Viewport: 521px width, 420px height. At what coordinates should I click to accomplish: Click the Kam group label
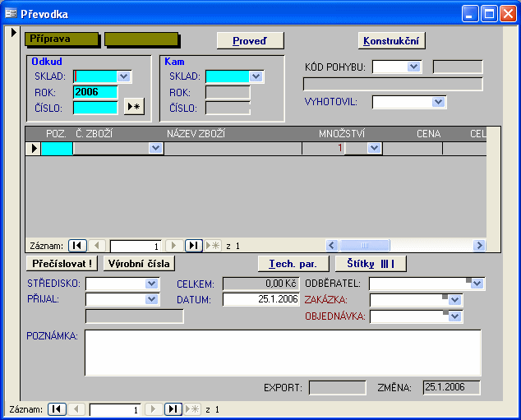tap(174, 62)
